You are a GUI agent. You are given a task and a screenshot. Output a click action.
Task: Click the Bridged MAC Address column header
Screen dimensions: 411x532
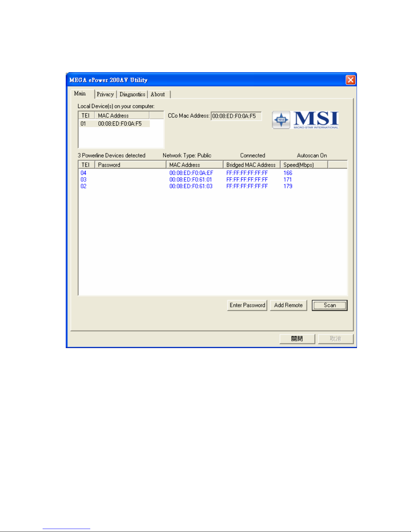point(252,165)
